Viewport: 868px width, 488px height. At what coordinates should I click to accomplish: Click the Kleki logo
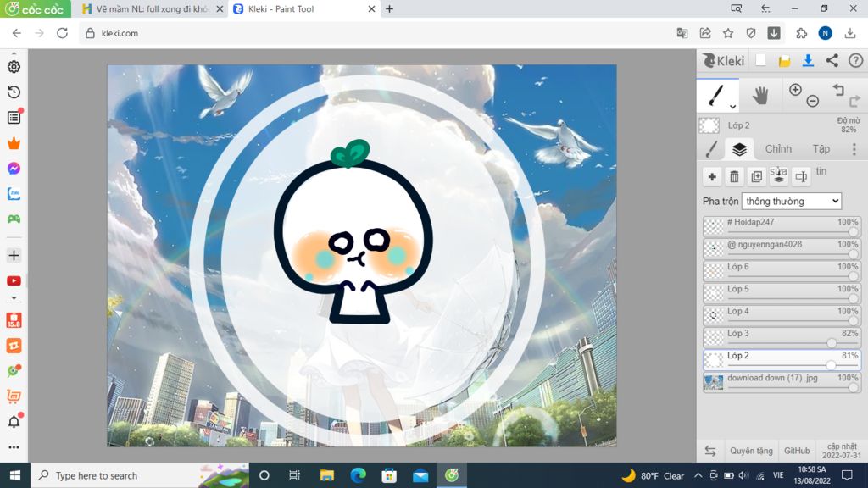point(724,60)
